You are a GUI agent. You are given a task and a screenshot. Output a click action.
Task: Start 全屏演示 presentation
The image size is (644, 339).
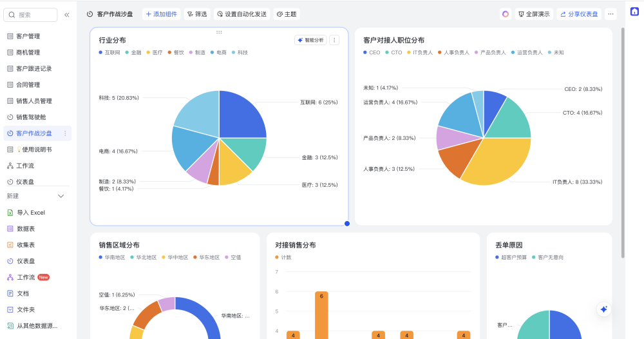pos(534,14)
